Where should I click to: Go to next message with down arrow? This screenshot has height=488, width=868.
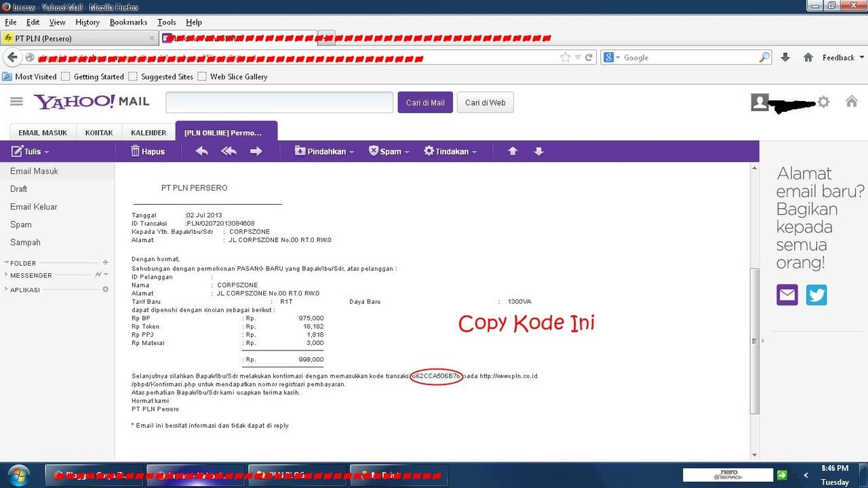[538, 151]
